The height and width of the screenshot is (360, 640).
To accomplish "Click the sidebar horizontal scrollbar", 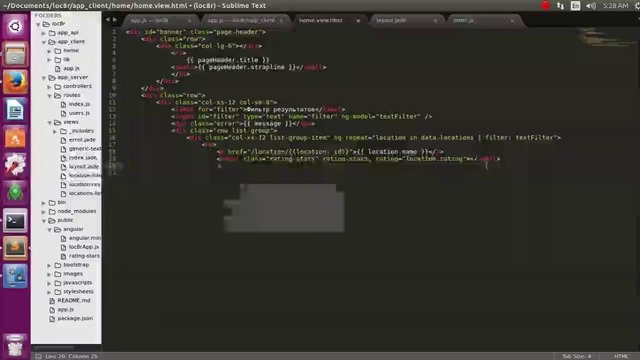I will coord(53,348).
